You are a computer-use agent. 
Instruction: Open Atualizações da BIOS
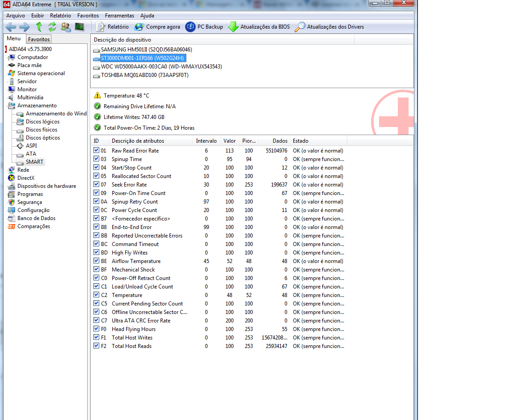click(259, 27)
